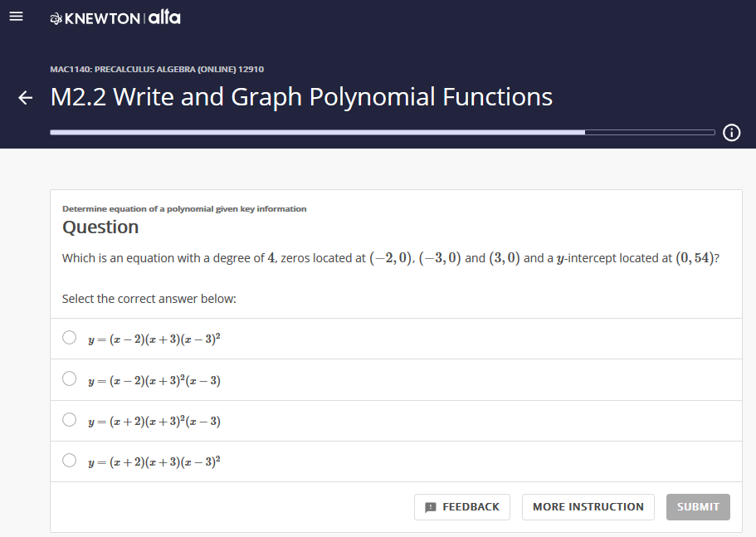Click the Knewton owl logo
Screen dimensions: 756x537
click(x=55, y=17)
